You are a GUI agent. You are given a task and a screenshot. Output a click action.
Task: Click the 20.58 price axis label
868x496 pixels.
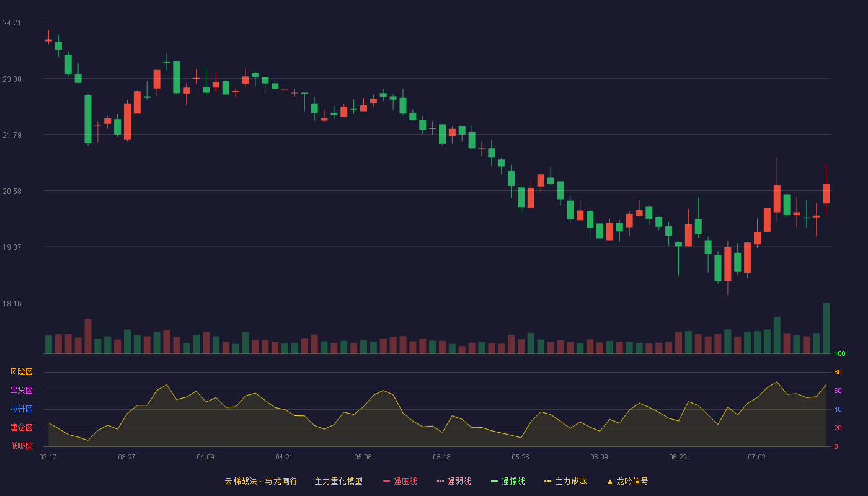[x=12, y=192]
